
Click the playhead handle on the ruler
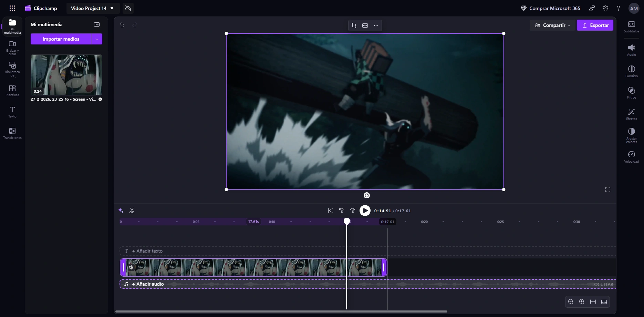point(347,221)
